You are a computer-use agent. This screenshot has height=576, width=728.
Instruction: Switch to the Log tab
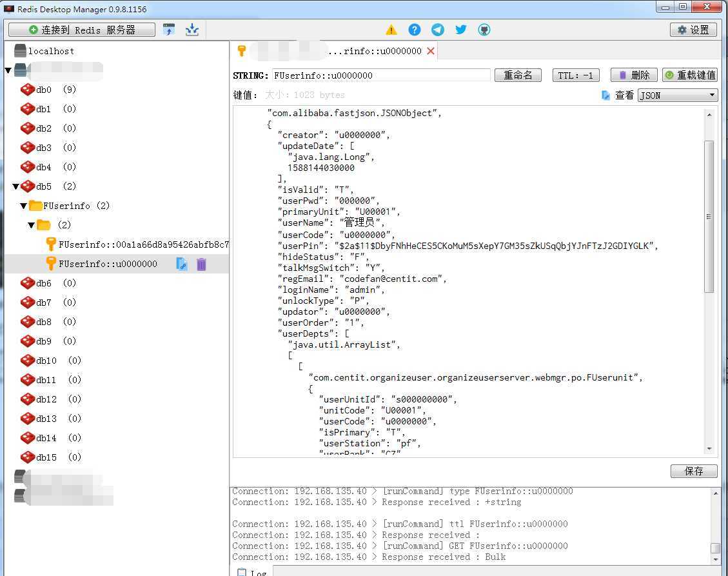click(x=252, y=572)
